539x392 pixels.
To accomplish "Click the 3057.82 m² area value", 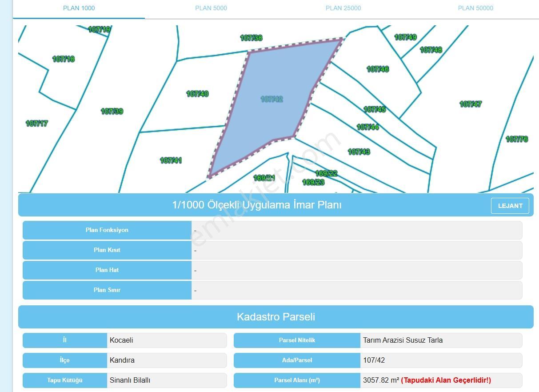I will (x=381, y=380).
